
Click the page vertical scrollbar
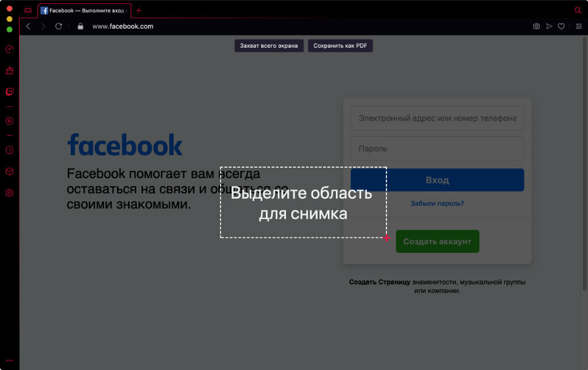point(585,164)
